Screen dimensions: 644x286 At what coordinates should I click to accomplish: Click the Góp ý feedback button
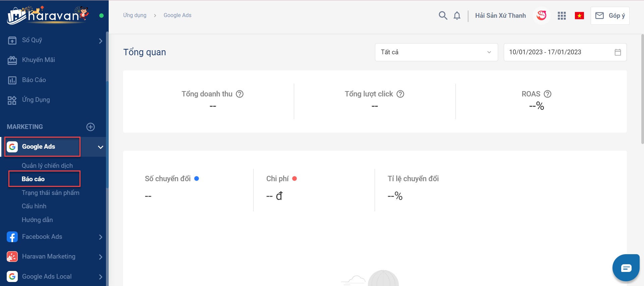click(x=610, y=16)
